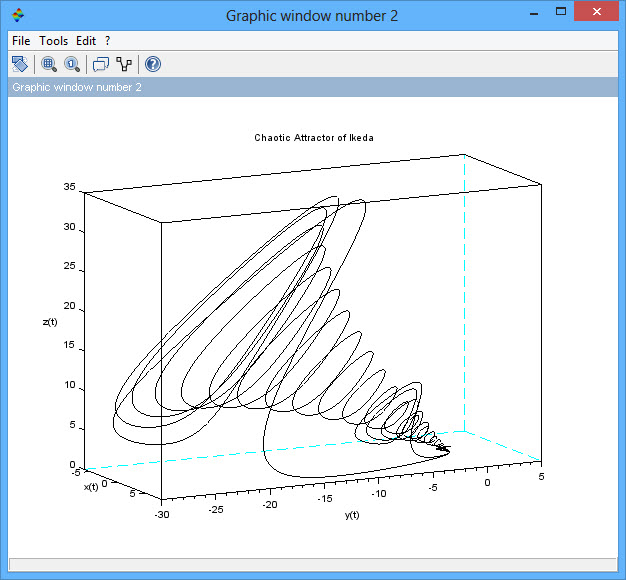Click the z-axis tick label 30
The image size is (626, 580).
tap(69, 227)
